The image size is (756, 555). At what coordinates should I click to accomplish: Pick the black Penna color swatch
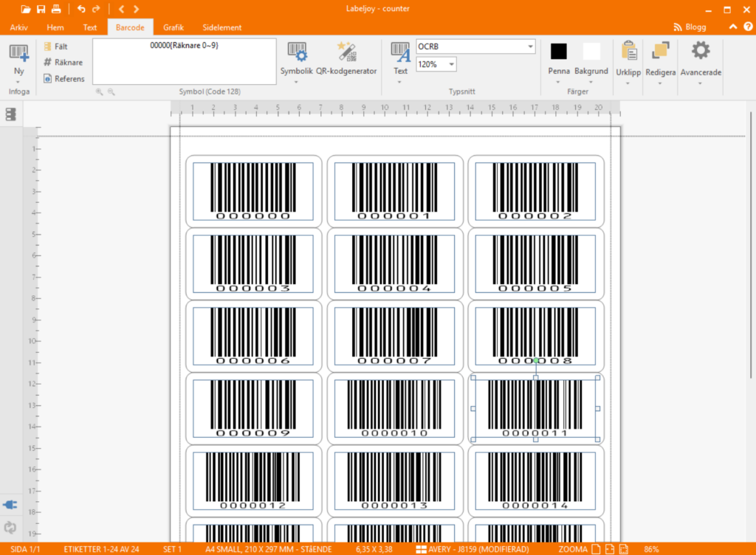pos(559,52)
